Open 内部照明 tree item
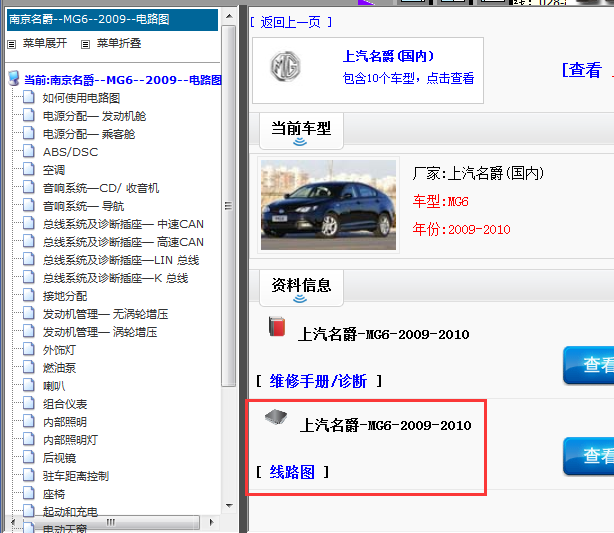 coord(65,422)
